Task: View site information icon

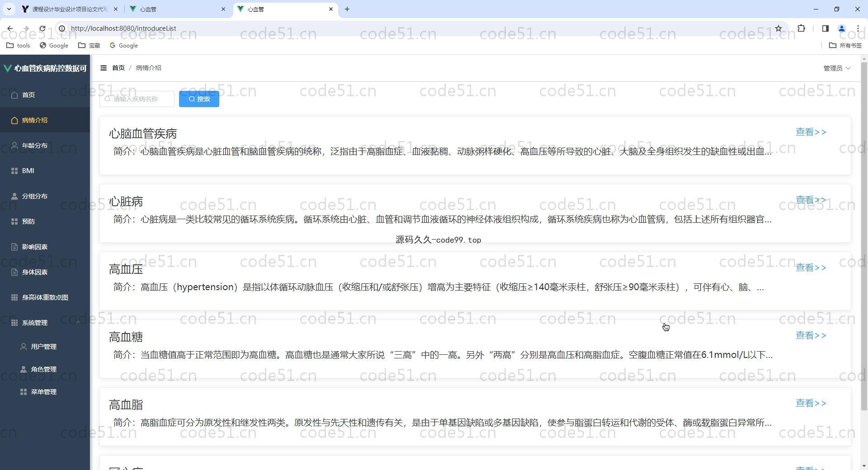Action: 62,28
